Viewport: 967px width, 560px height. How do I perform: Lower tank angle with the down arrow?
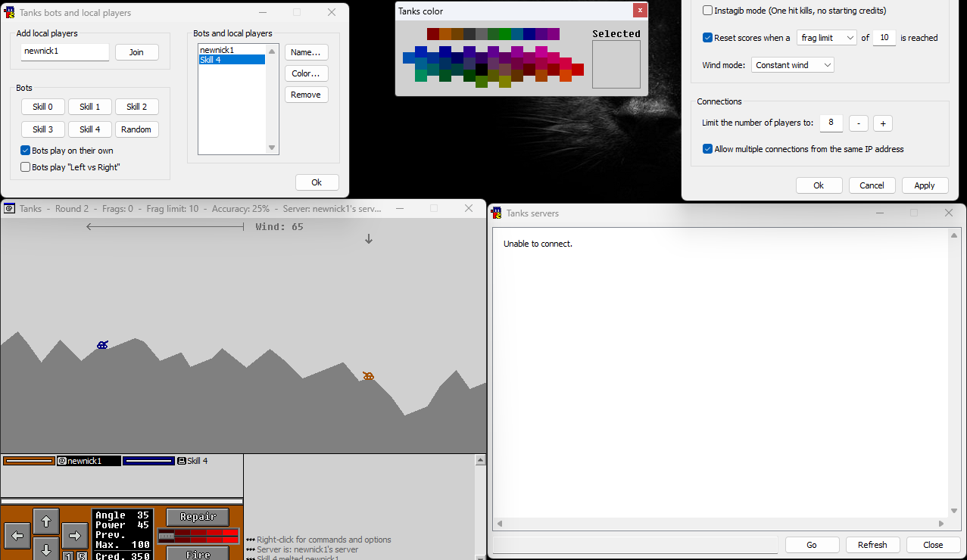point(46,549)
